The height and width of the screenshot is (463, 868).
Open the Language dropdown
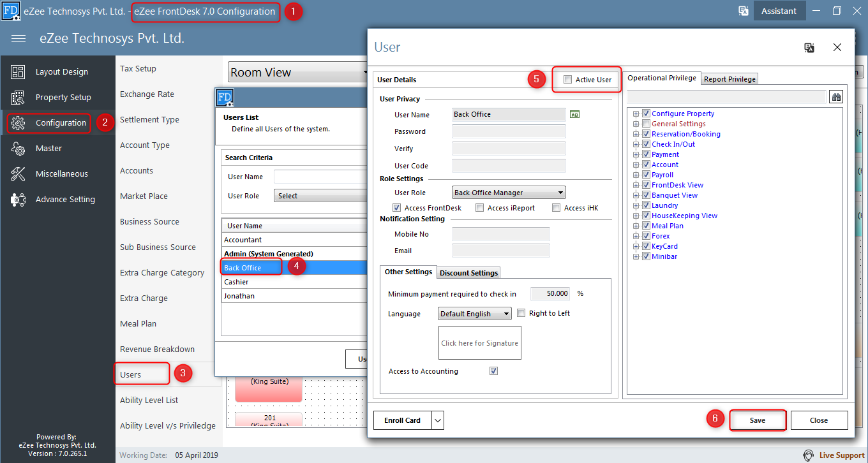pos(475,314)
